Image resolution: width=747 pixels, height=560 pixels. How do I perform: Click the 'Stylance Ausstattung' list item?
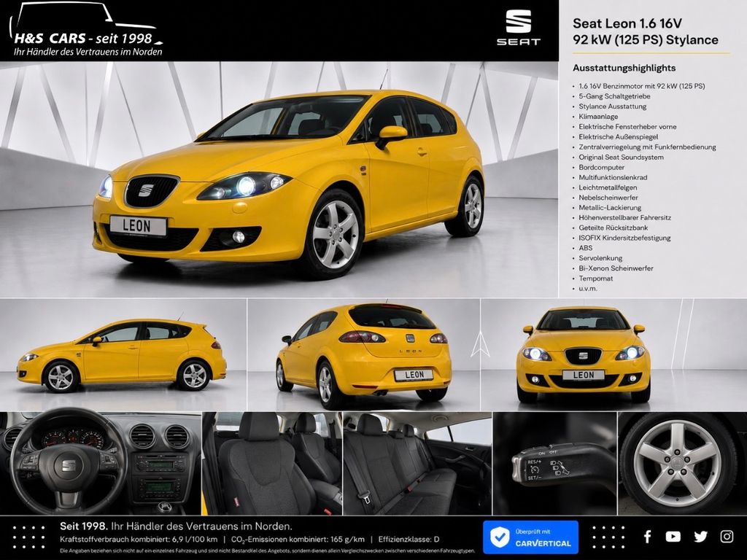612,106
